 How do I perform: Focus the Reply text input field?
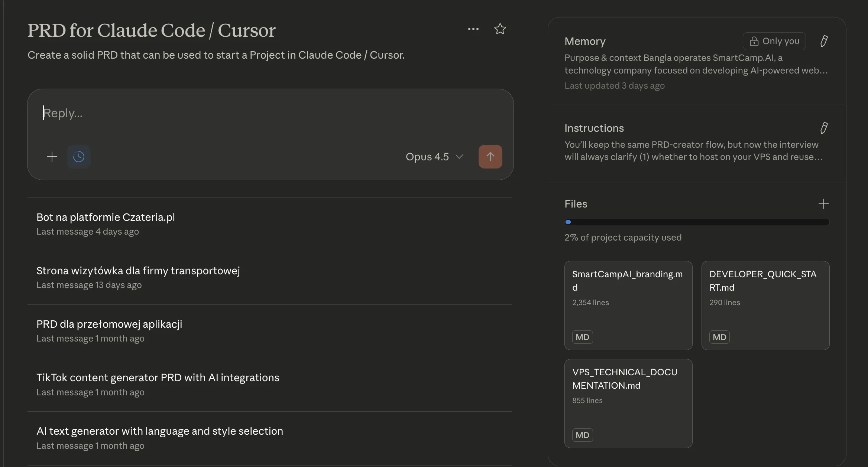pyautogui.click(x=271, y=113)
